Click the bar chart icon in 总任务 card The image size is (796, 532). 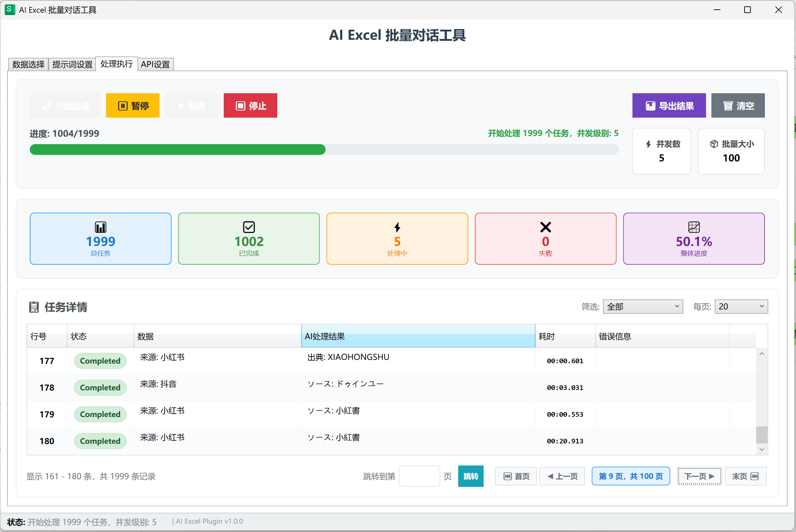101,227
